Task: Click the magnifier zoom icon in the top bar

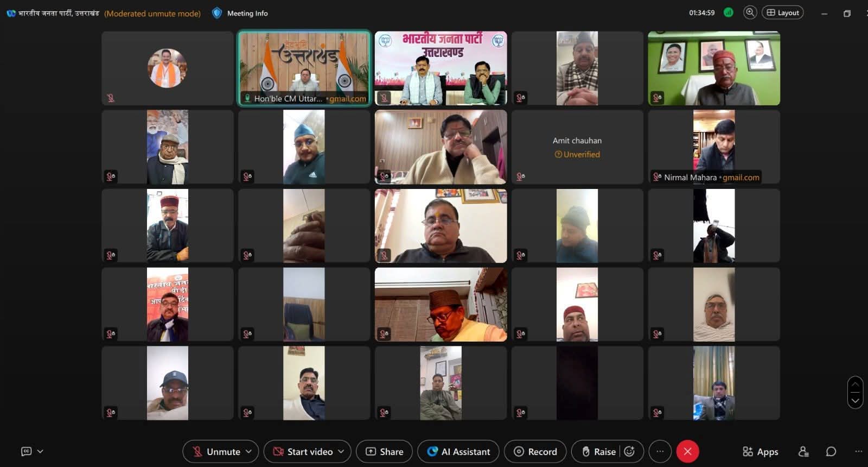Action: point(750,12)
